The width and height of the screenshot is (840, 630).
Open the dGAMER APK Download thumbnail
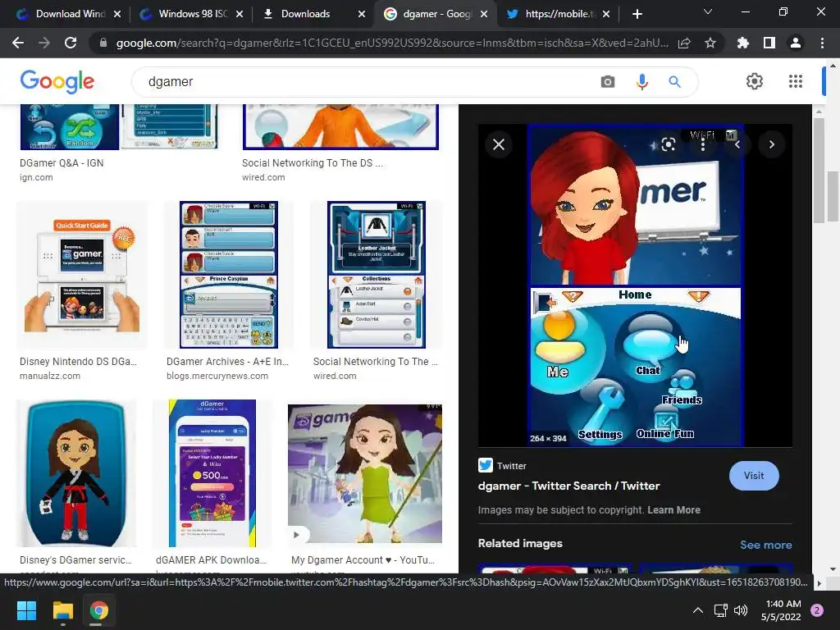(x=212, y=473)
